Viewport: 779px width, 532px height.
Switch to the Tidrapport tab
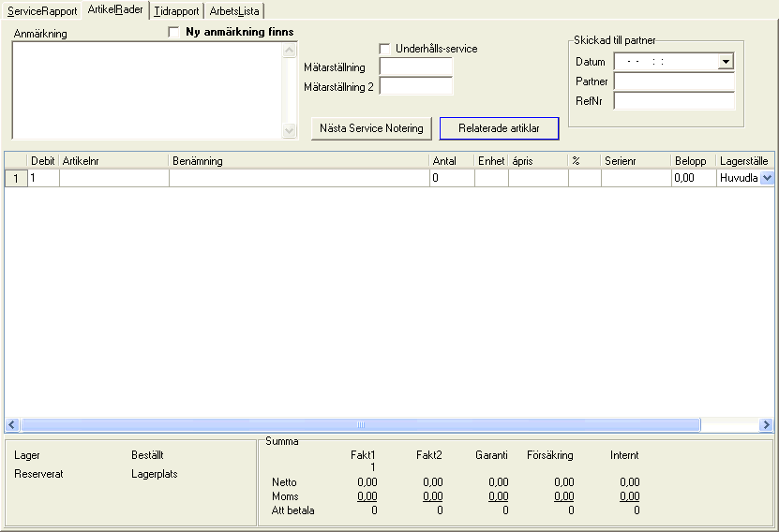pyautogui.click(x=177, y=11)
